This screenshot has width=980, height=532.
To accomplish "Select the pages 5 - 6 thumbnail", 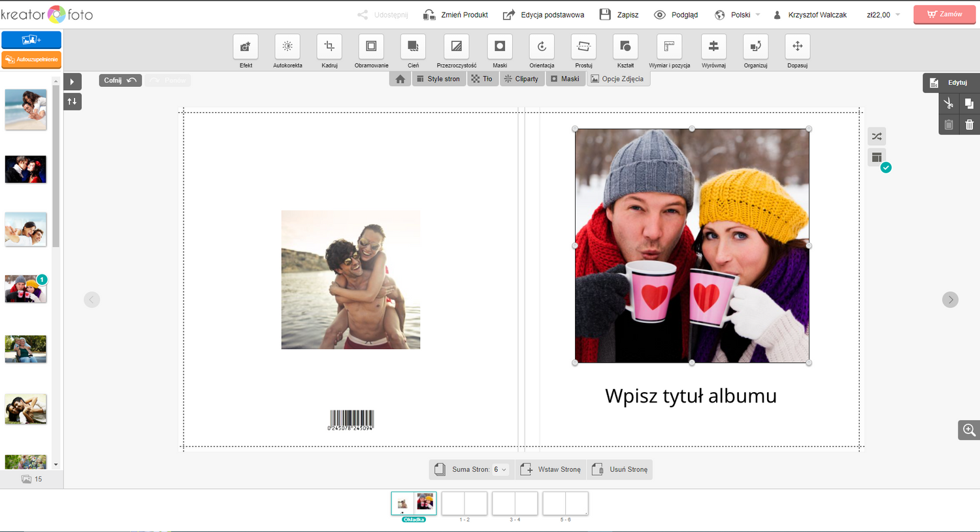I will pyautogui.click(x=566, y=504).
